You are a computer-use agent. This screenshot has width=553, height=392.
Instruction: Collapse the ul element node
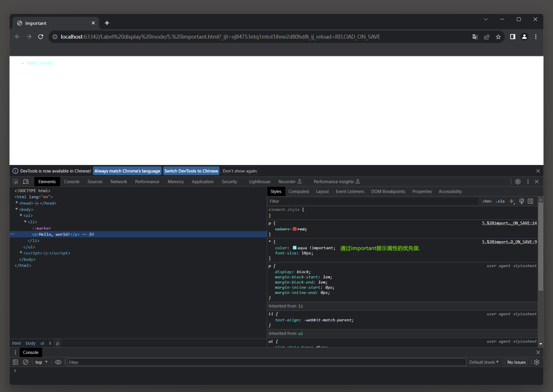tap(21, 215)
